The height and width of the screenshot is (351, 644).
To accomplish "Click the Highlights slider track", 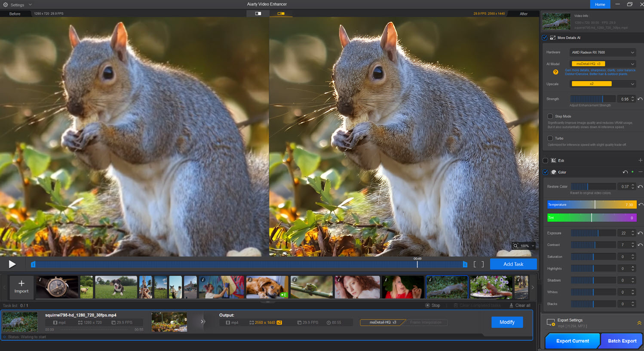I will (x=593, y=269).
